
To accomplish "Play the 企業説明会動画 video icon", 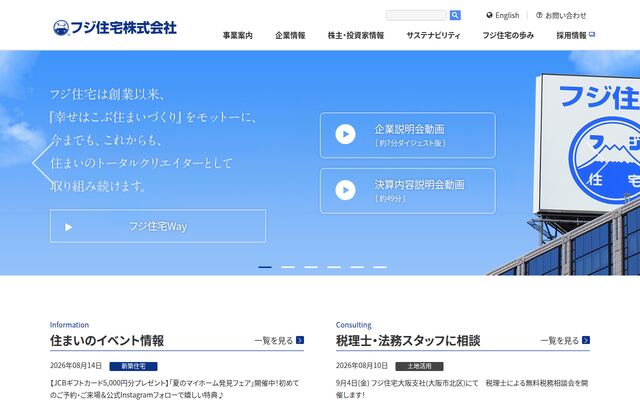I will (345, 134).
